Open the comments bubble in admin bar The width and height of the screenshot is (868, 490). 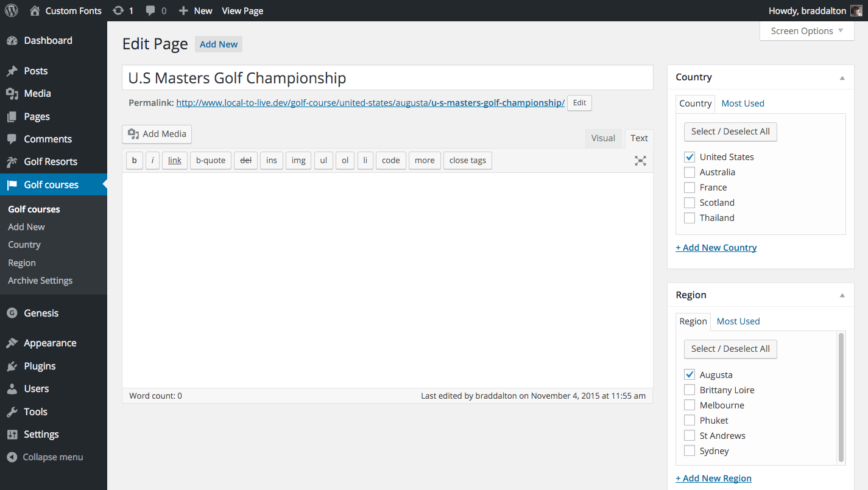point(151,10)
